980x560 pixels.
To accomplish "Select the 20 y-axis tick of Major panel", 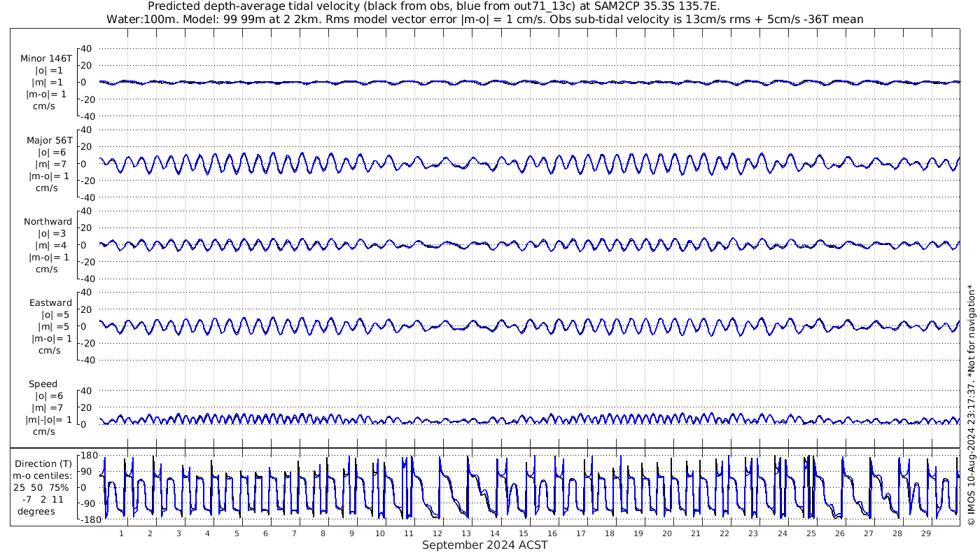I will click(x=87, y=147).
